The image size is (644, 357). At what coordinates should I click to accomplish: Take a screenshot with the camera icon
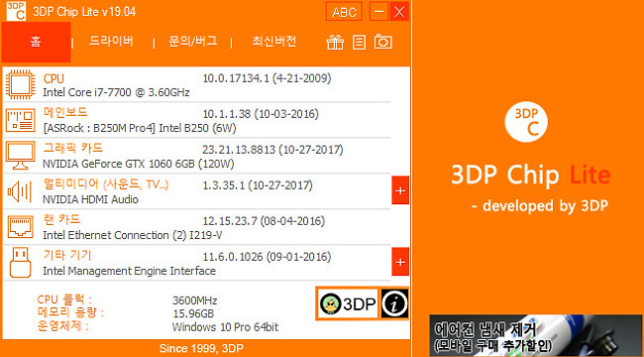click(382, 42)
